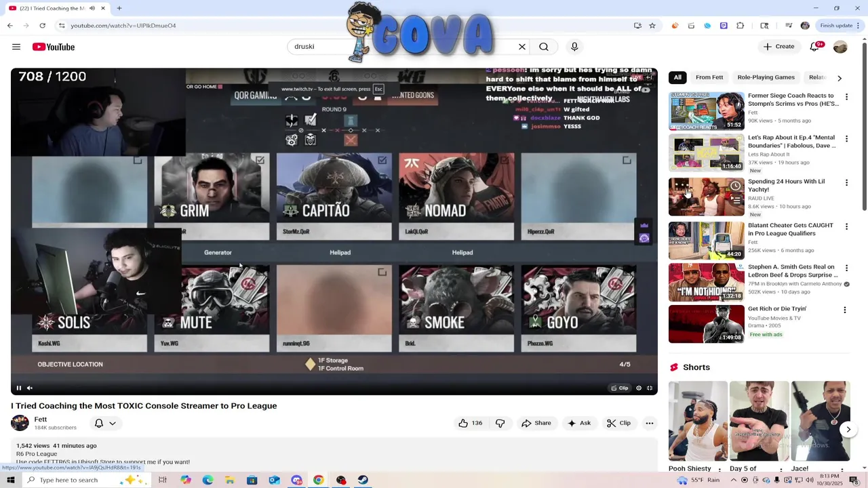Show next Shorts with the arrow
The height and width of the screenshot is (488, 868).
(x=848, y=430)
